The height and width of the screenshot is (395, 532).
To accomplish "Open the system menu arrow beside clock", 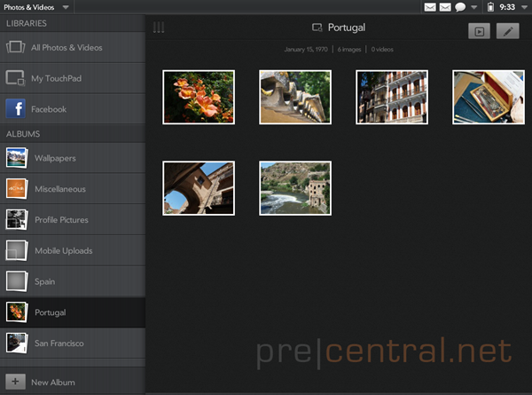I will tap(524, 7).
